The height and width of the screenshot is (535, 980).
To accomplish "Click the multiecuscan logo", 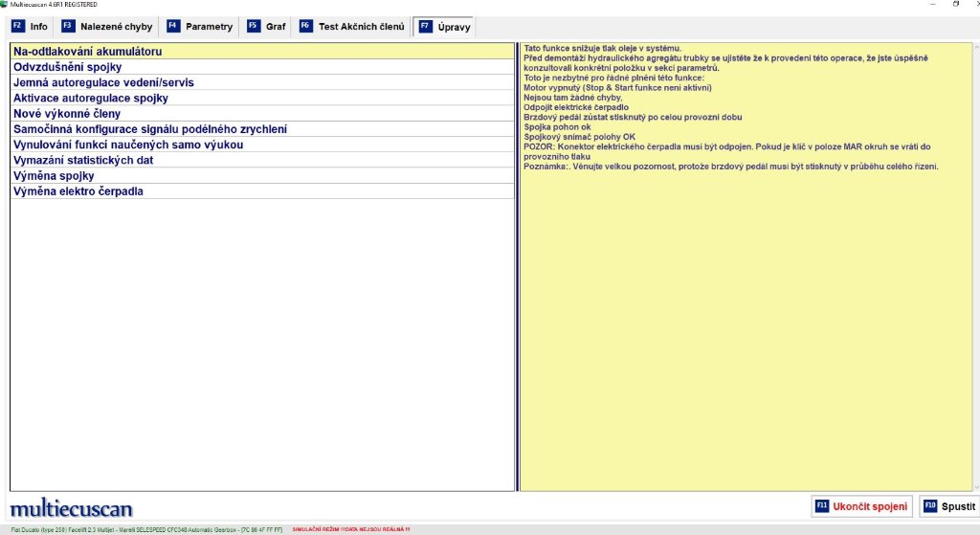I will 72,508.
